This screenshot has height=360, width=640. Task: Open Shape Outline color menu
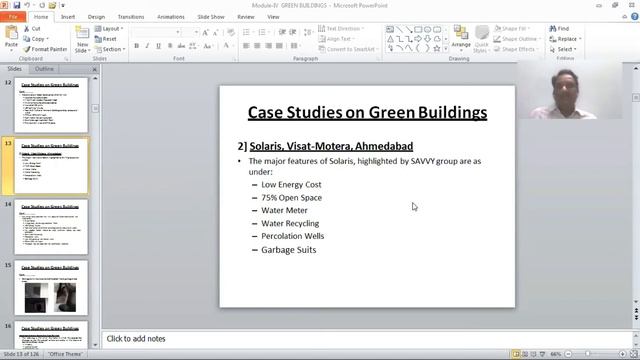pyautogui.click(x=517, y=39)
